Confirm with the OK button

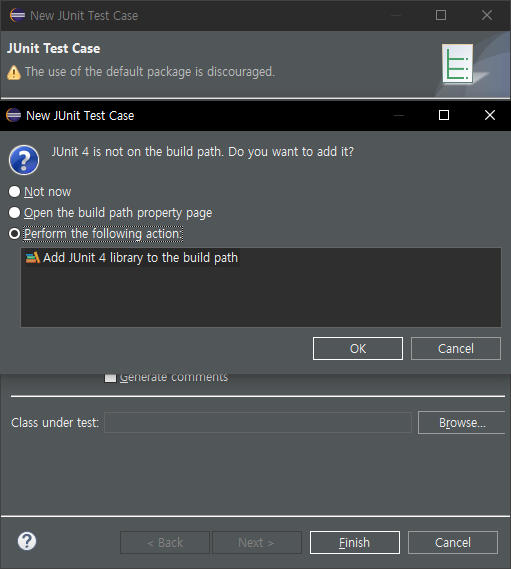pyautogui.click(x=357, y=348)
